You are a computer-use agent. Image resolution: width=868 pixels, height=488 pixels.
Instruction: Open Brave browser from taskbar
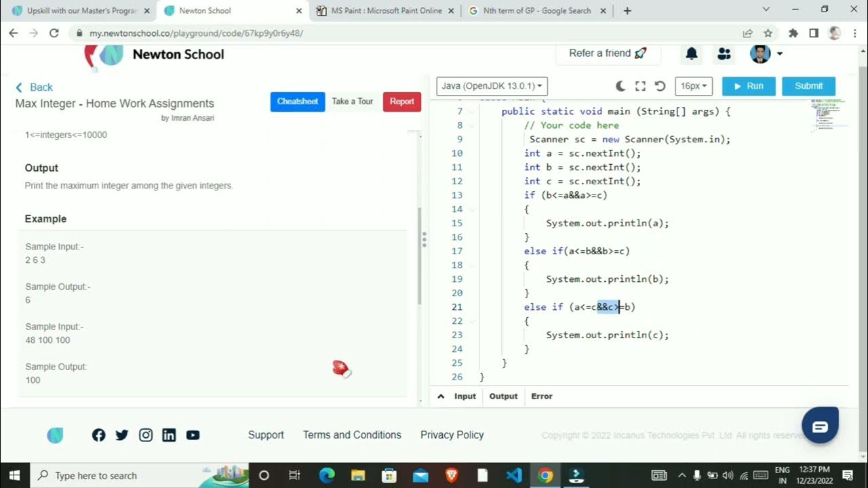click(452, 476)
